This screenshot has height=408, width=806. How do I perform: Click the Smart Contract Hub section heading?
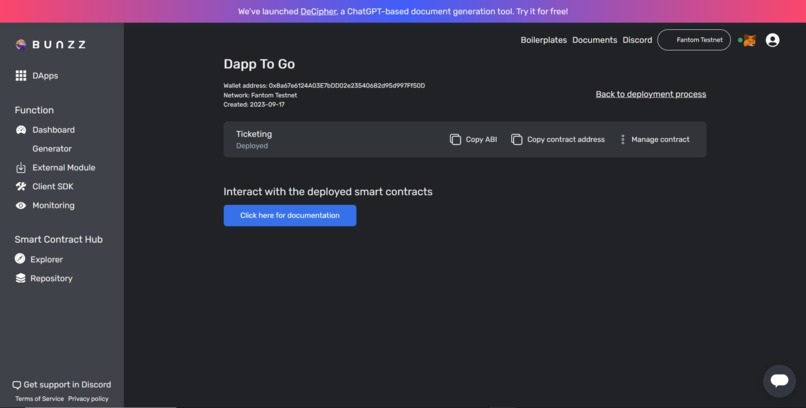pyautogui.click(x=59, y=239)
